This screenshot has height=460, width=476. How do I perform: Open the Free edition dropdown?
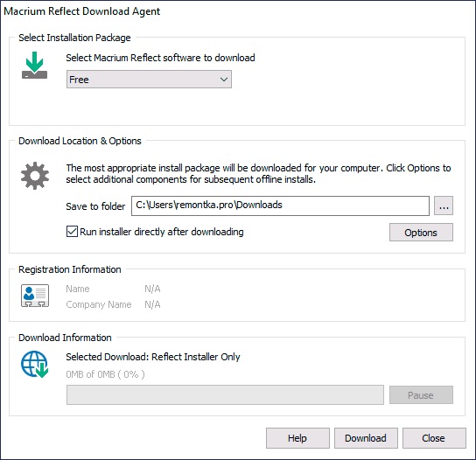click(149, 80)
